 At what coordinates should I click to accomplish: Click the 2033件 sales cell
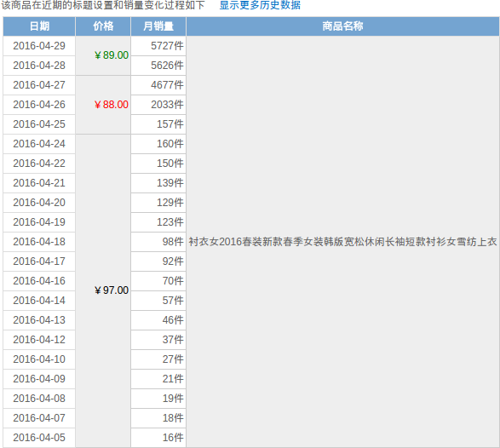(158, 105)
